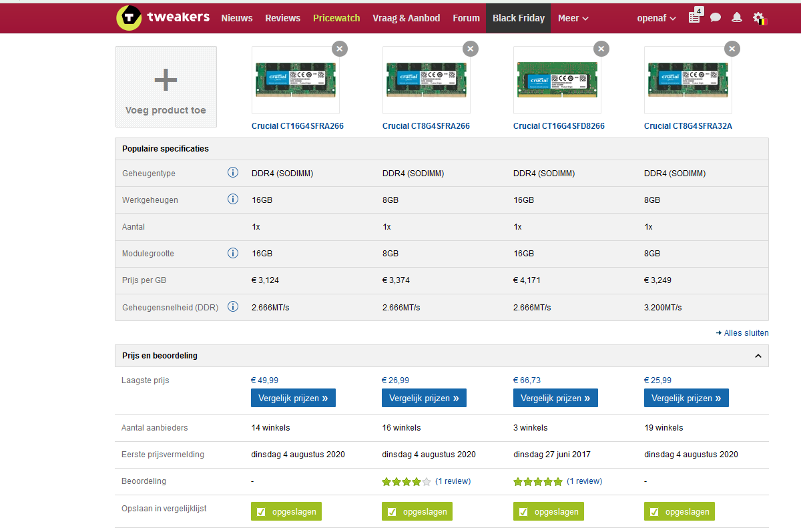The image size is (801, 532).
Task: Remove Crucial CT8G4SFRA32A with its X icon
Action: [x=732, y=49]
